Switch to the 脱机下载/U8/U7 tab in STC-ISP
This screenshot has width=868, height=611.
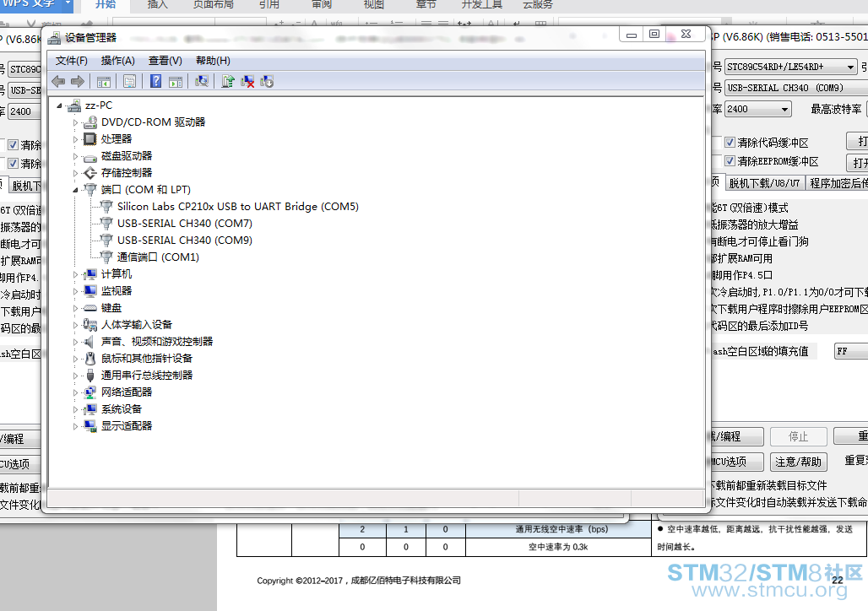(764, 183)
